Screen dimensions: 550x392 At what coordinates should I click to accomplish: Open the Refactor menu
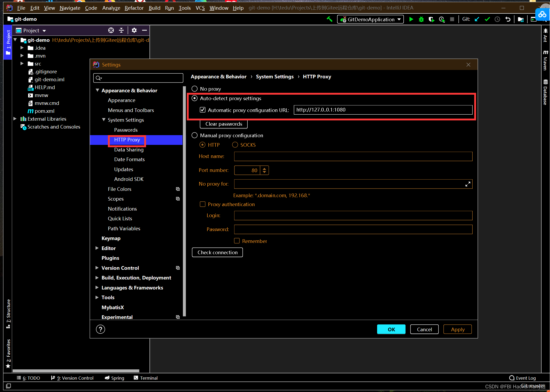(134, 8)
